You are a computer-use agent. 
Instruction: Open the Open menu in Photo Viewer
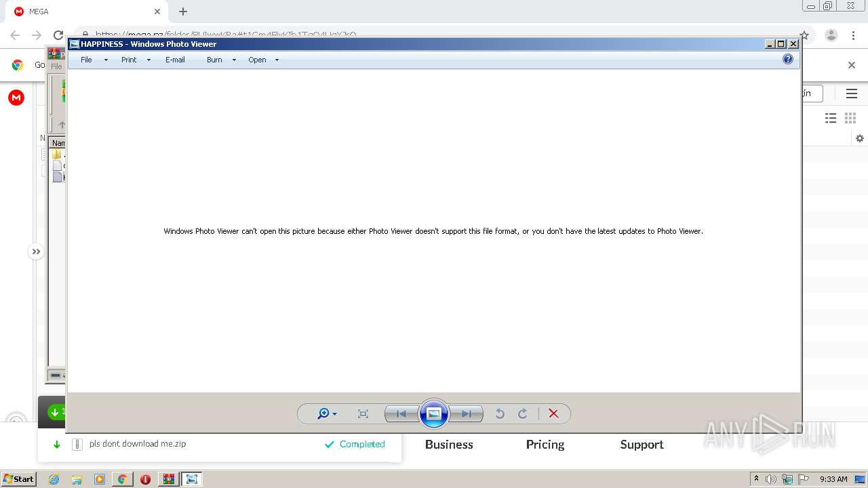[x=257, y=60]
